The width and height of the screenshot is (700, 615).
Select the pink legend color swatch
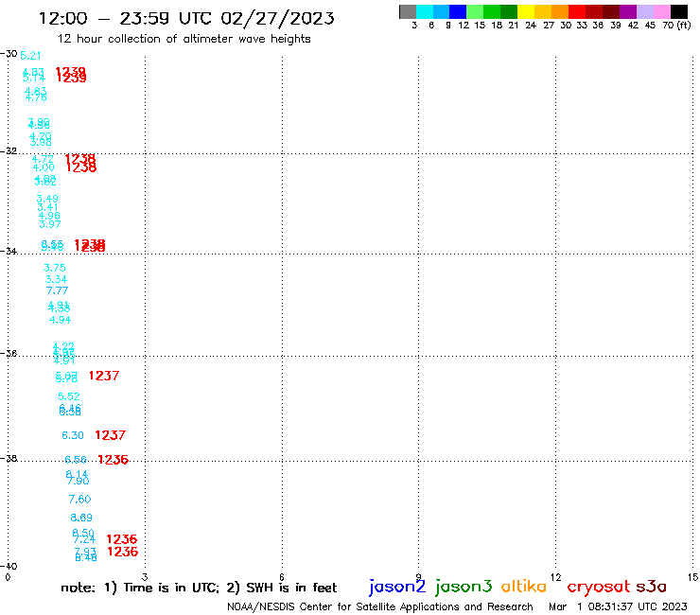point(662,11)
